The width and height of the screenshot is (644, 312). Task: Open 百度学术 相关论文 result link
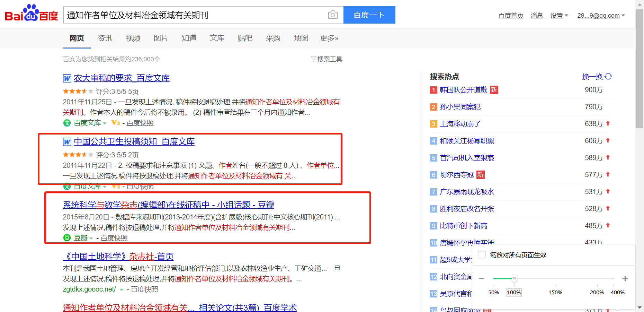[x=180, y=307]
